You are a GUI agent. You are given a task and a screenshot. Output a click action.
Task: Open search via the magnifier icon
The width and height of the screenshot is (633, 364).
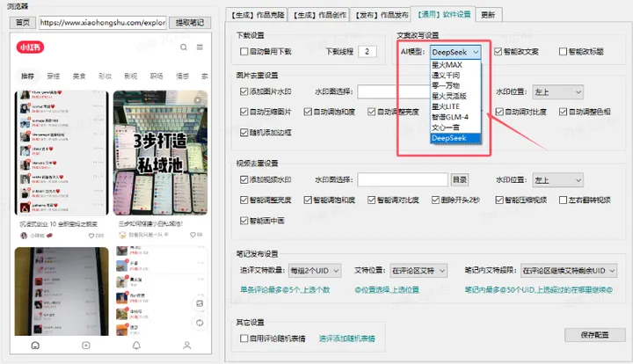tap(184, 47)
